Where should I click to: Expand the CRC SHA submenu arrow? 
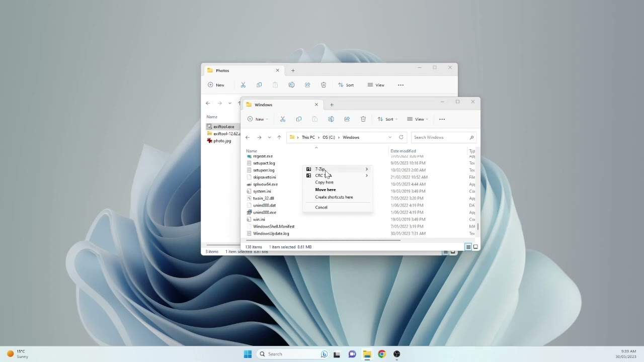tap(367, 175)
